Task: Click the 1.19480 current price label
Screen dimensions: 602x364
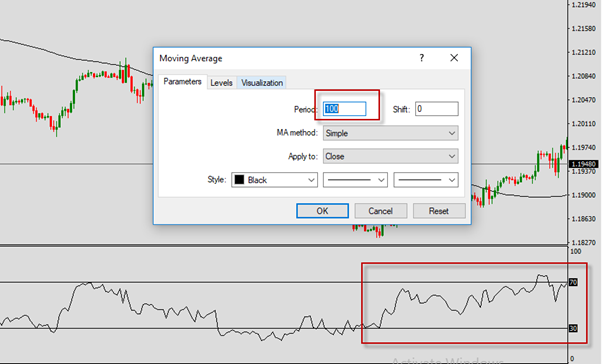Action: tap(583, 164)
